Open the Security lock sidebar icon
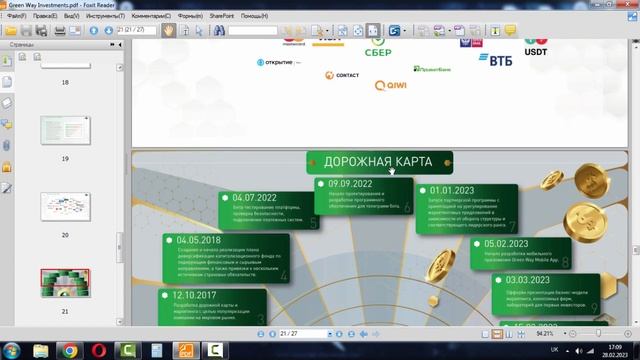The image size is (640, 360). [x=7, y=167]
